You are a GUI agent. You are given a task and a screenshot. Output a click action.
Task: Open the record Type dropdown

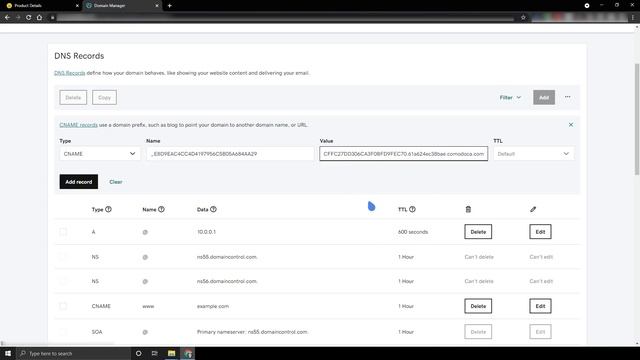tap(100, 154)
